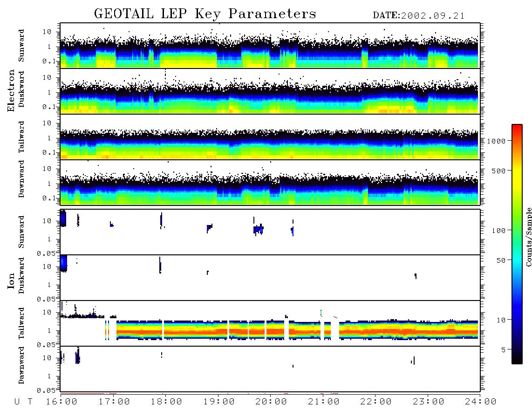Click the Dawnward label of Electron group
532x410 pixels.
coord(21,179)
